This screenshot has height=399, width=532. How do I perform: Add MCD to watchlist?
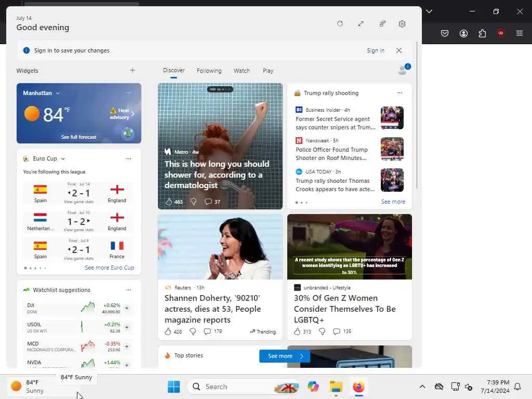(127, 347)
